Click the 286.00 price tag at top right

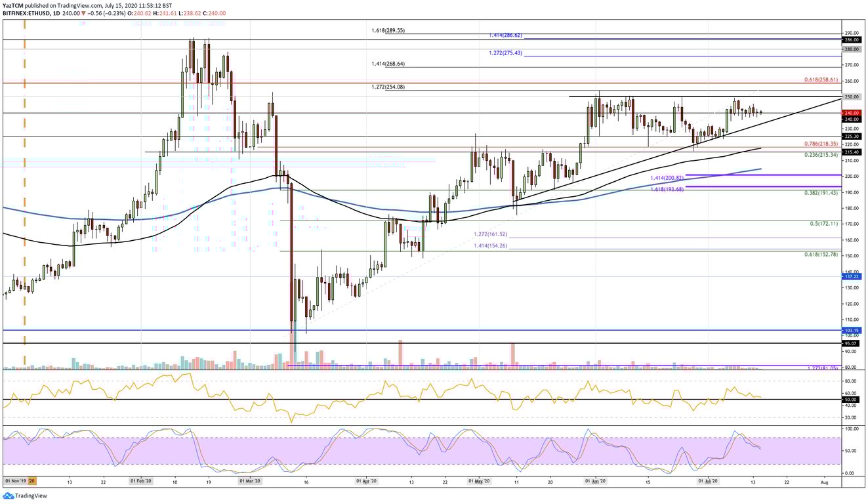tap(851, 40)
